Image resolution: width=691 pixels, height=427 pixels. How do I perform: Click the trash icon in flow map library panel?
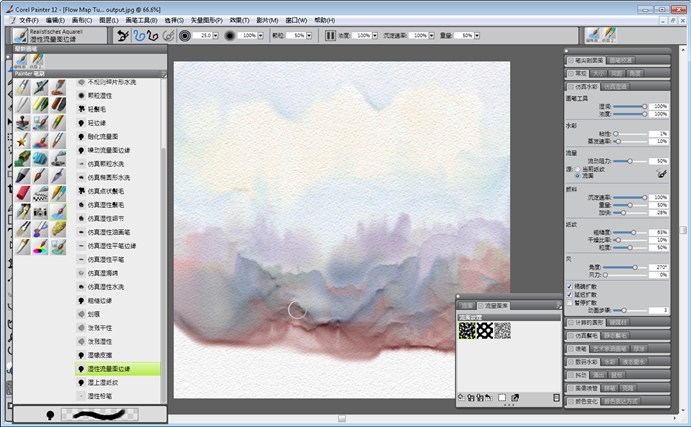tap(556, 398)
